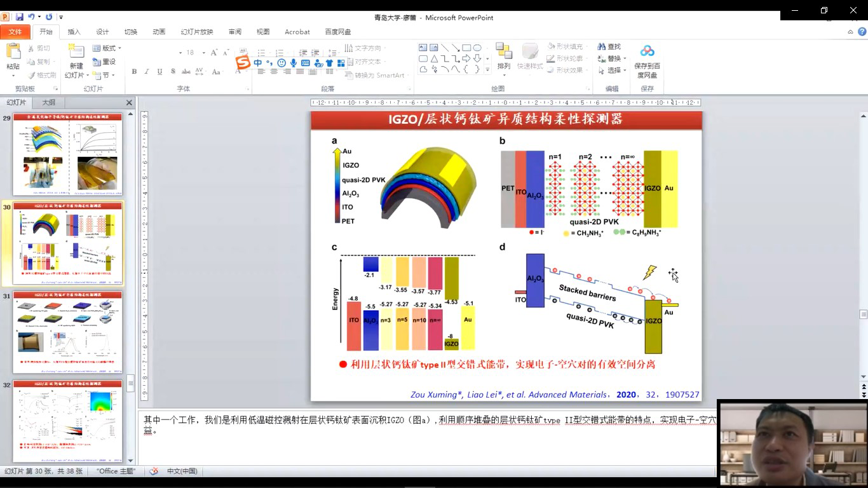
Task: Open the Arrange (排列) tool
Action: (504, 53)
